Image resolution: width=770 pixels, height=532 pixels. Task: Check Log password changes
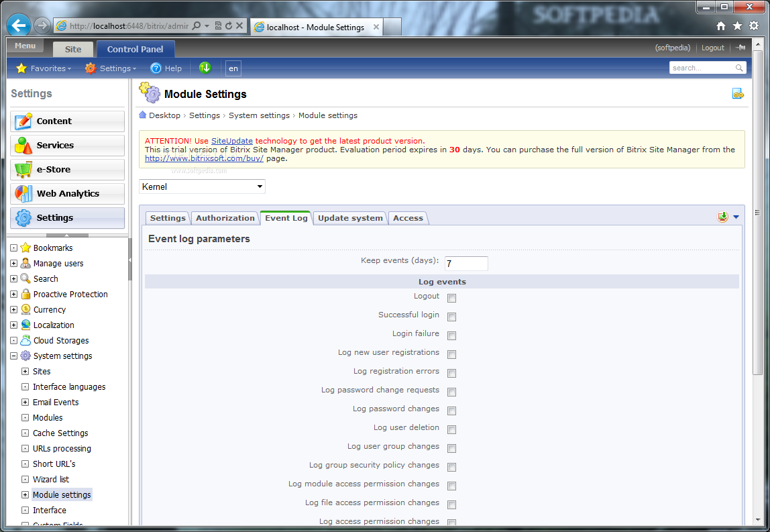tap(452, 411)
